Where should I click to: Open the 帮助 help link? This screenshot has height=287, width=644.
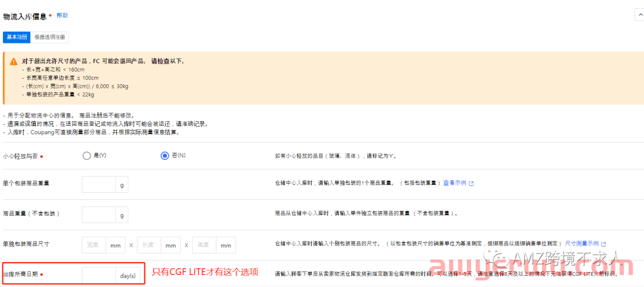[x=62, y=16]
